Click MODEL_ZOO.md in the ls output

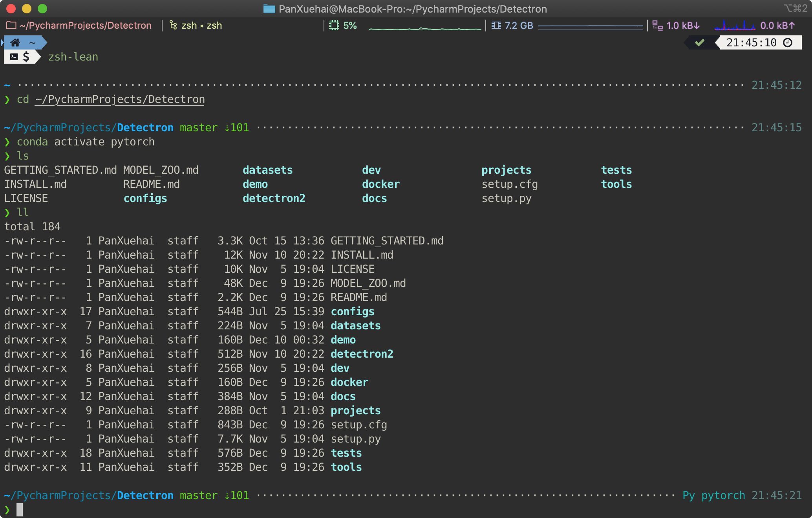161,170
